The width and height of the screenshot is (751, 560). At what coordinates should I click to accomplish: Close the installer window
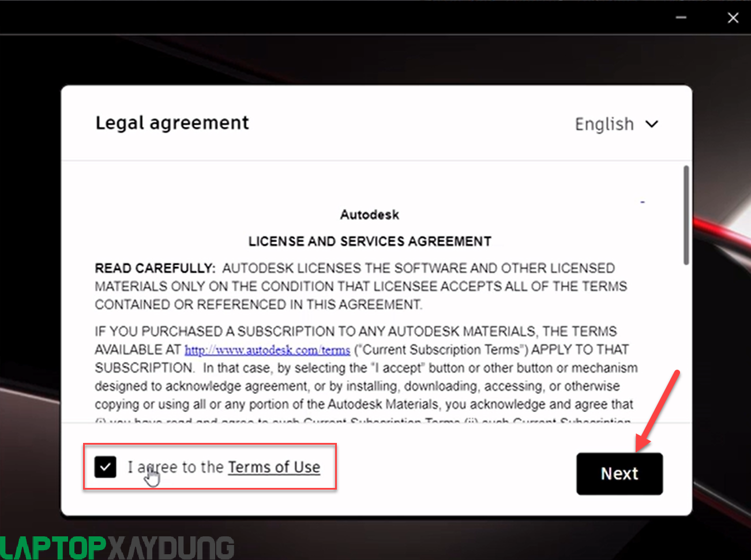click(x=733, y=18)
